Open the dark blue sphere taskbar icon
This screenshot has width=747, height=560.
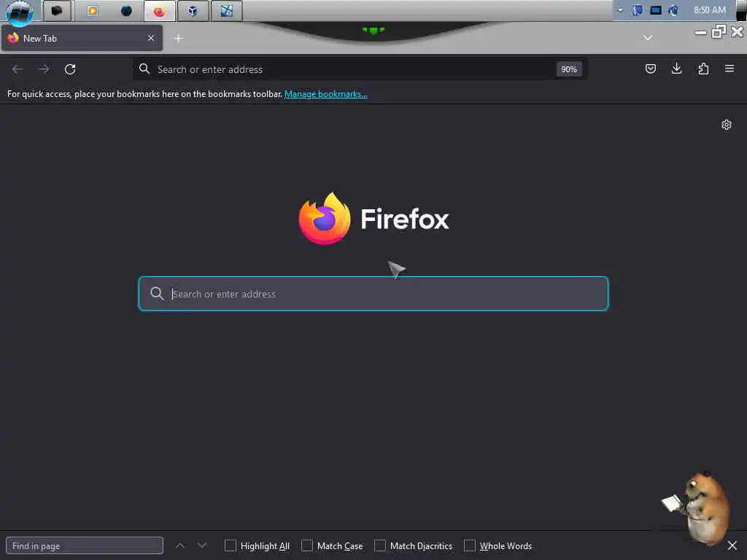(126, 11)
